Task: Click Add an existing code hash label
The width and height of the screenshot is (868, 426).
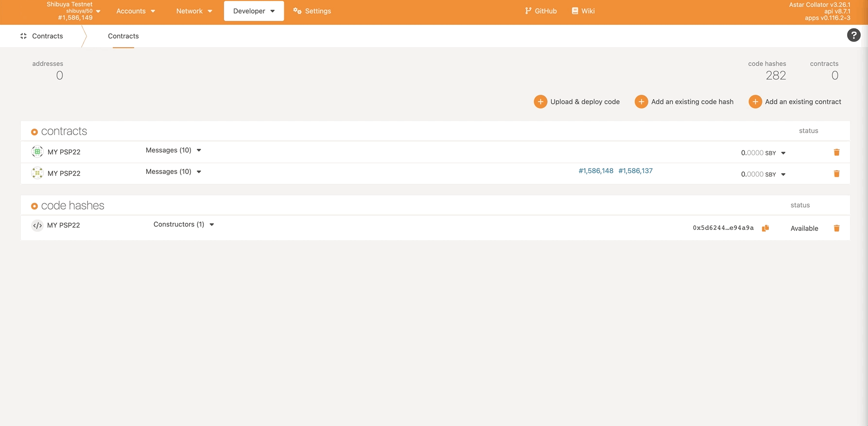Action: 692,102
